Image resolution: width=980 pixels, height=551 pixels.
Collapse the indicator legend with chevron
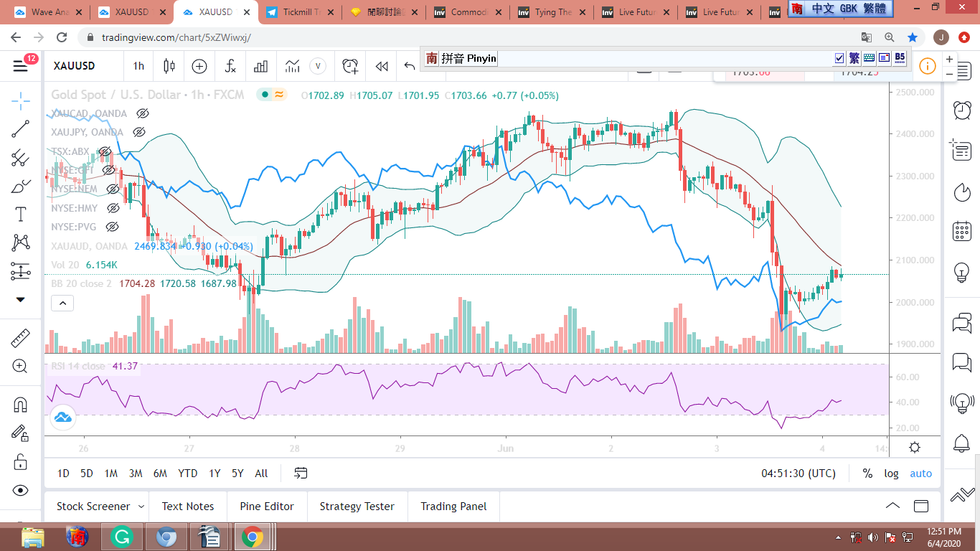[62, 303]
